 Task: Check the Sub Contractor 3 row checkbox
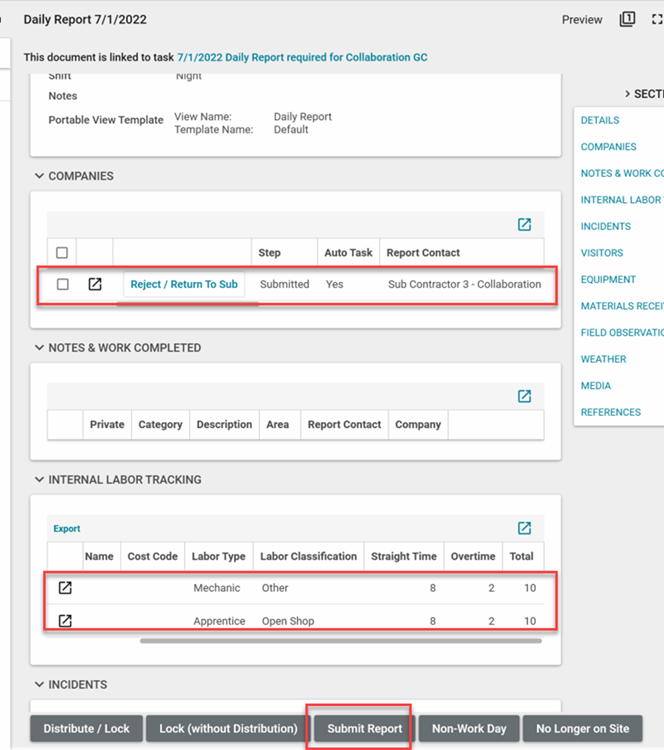pyautogui.click(x=62, y=284)
